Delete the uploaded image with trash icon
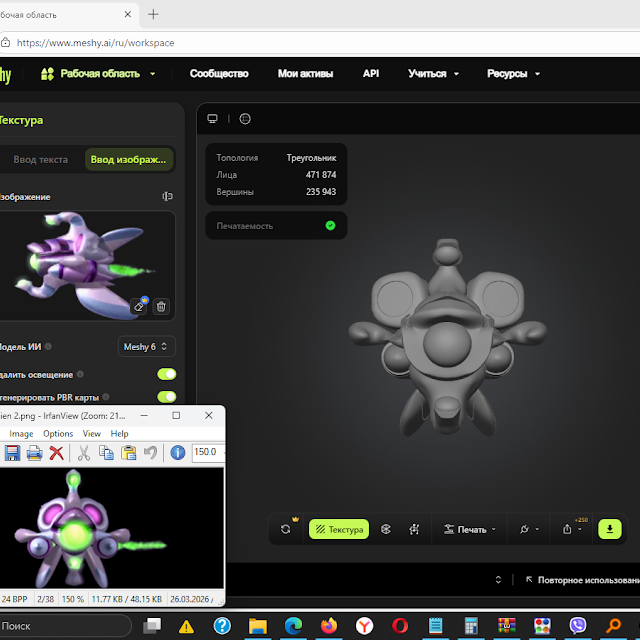640x640 pixels. (161, 306)
